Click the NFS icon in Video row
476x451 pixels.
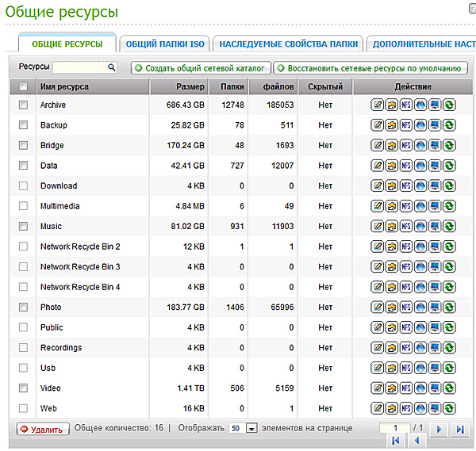[406, 388]
